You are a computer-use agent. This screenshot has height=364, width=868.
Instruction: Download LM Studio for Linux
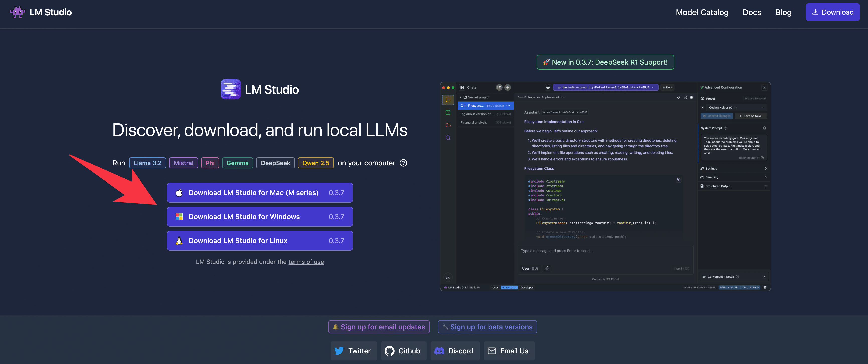coord(259,241)
